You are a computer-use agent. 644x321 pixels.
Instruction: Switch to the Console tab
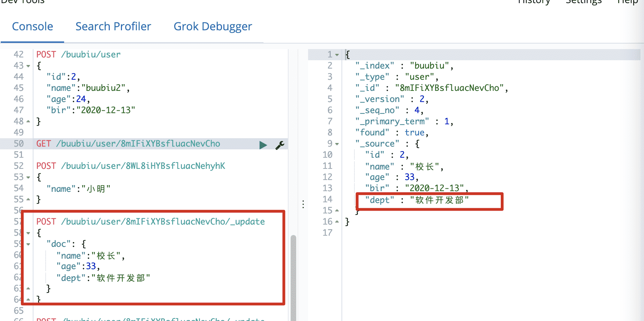[x=32, y=26]
